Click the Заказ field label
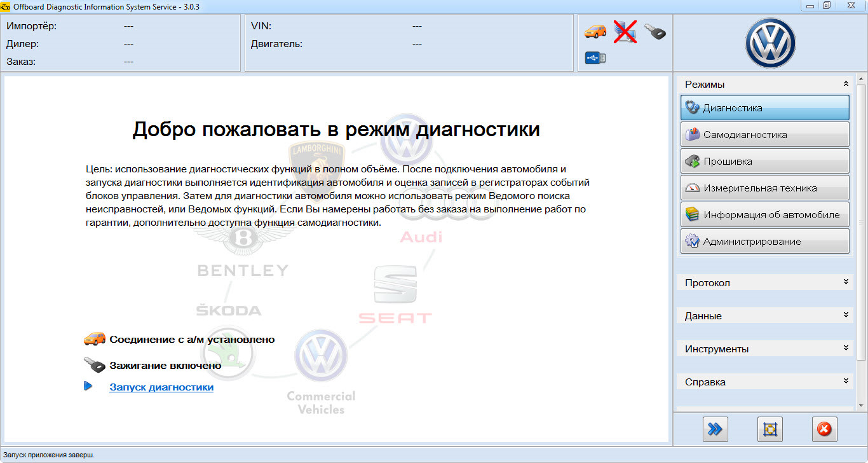868x463 pixels. [x=21, y=62]
